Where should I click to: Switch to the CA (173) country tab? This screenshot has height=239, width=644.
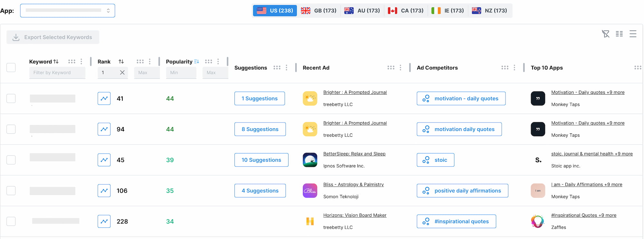[405, 11]
